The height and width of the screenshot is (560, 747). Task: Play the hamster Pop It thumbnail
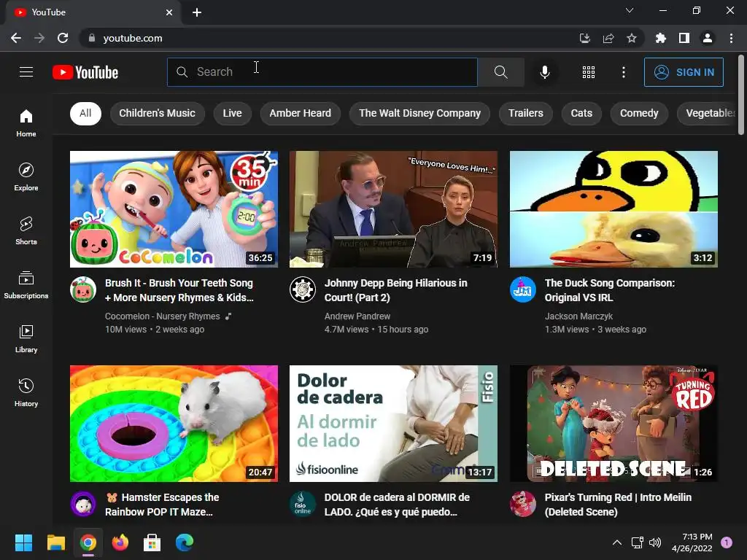tap(174, 424)
